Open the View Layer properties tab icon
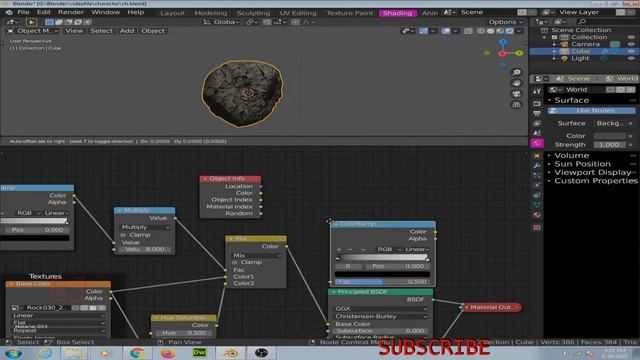This screenshot has width=640, height=360. pyautogui.click(x=537, y=123)
